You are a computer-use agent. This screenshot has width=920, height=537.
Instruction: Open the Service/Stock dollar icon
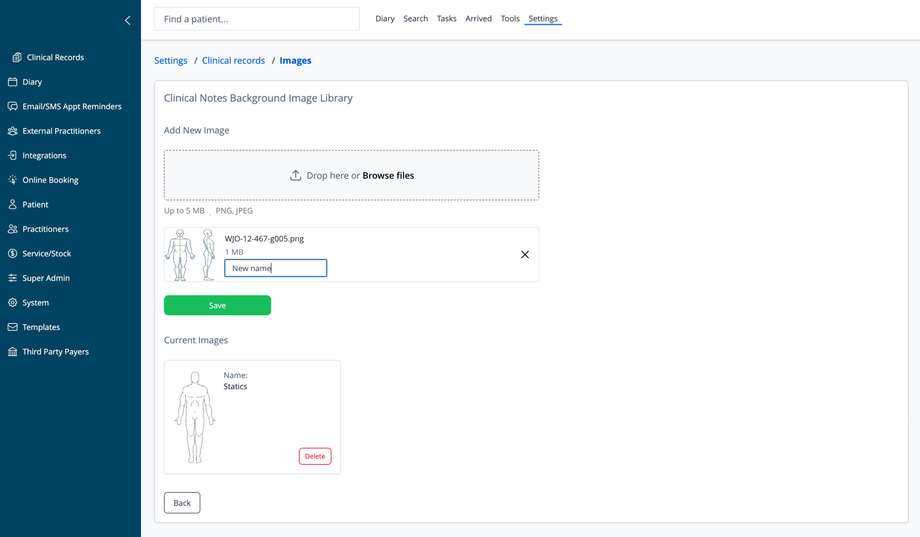(x=13, y=253)
